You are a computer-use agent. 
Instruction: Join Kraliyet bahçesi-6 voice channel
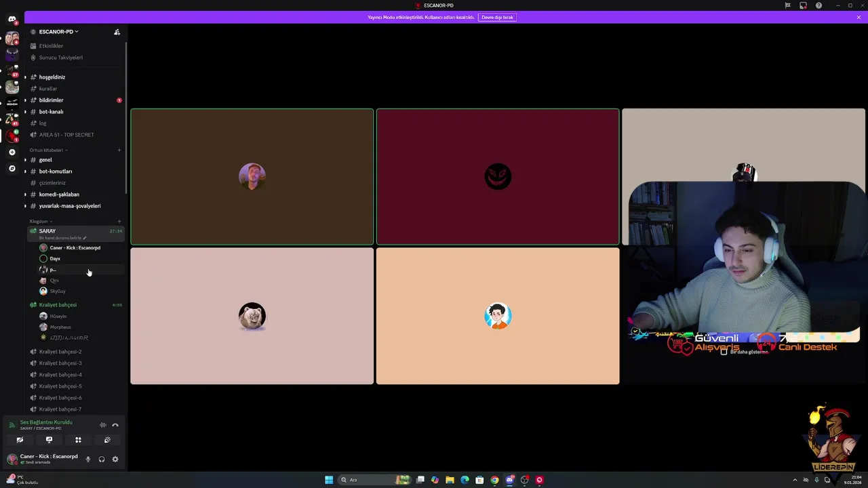coord(60,398)
